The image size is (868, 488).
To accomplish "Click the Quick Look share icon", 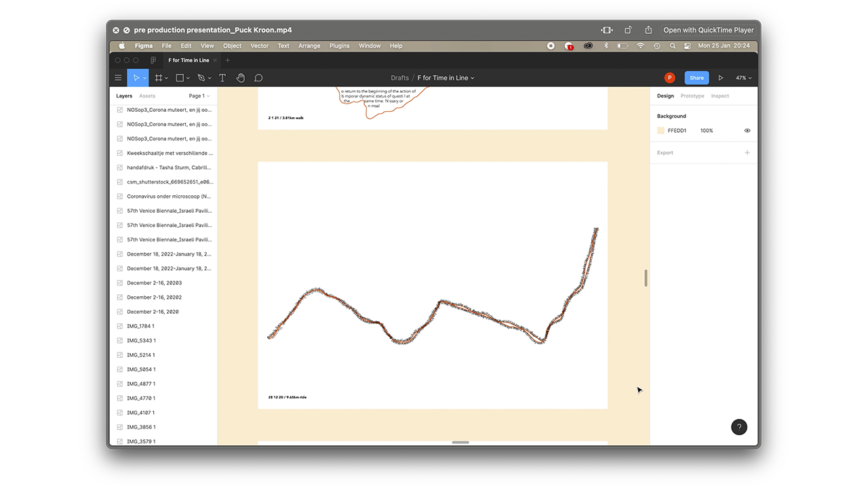I will [648, 30].
